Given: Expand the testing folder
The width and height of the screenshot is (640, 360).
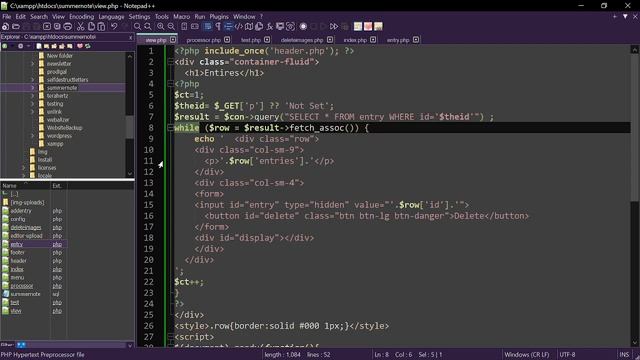Looking at the screenshot, I should [x=33, y=104].
